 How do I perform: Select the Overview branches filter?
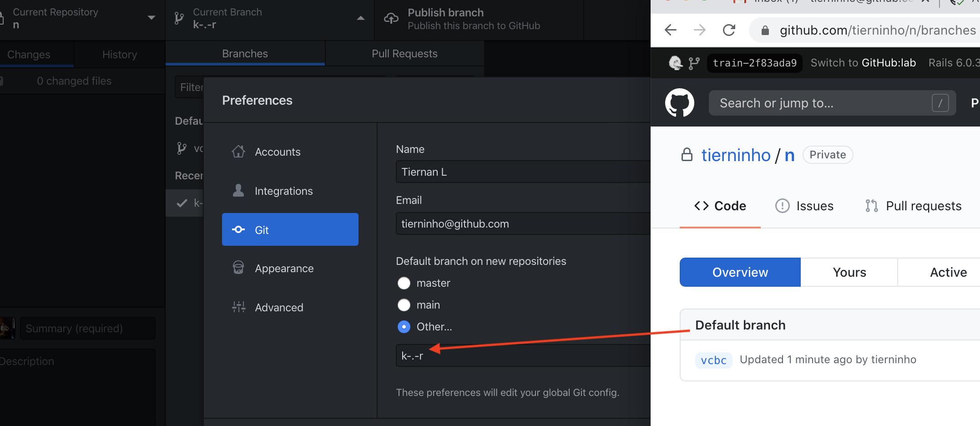(x=740, y=272)
